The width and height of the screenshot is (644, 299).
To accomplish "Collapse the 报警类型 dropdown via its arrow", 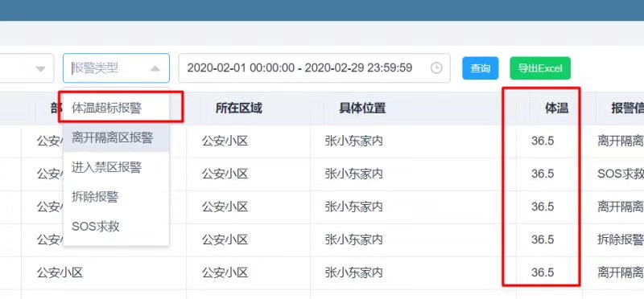I will click(155, 68).
